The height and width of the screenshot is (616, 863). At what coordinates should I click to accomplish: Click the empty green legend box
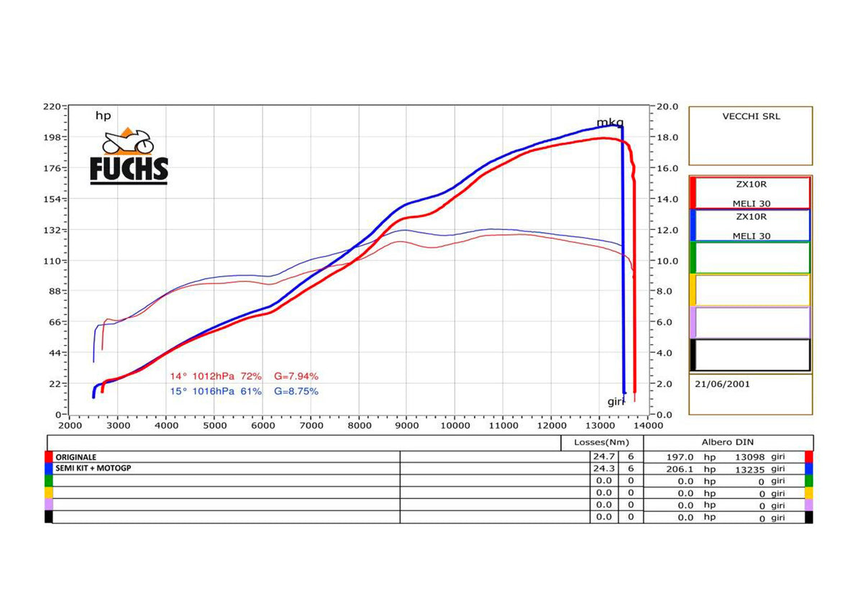[x=750, y=257]
